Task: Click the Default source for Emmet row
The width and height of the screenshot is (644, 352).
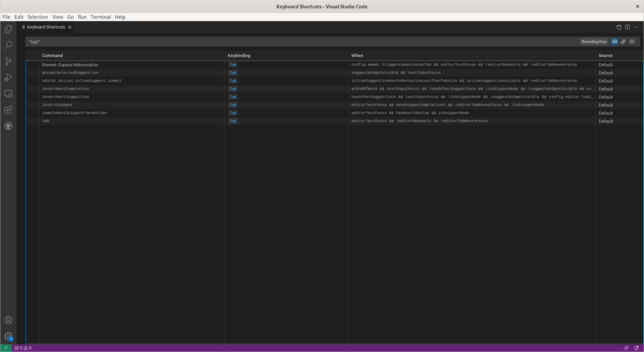Action: (606, 65)
